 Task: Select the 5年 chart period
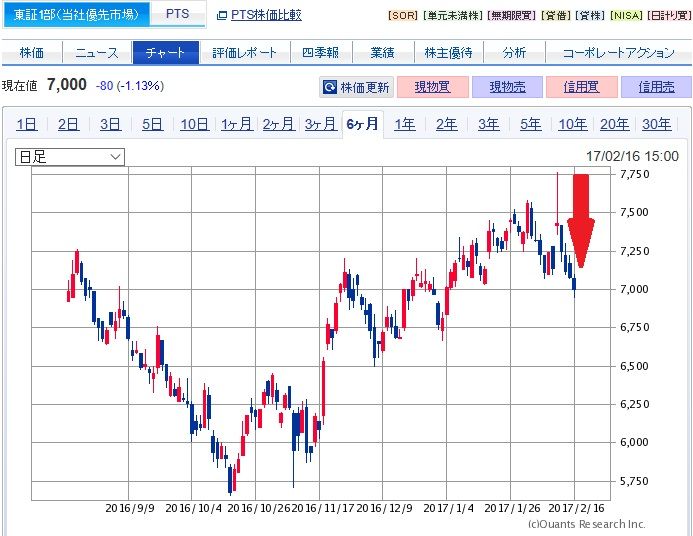531,124
